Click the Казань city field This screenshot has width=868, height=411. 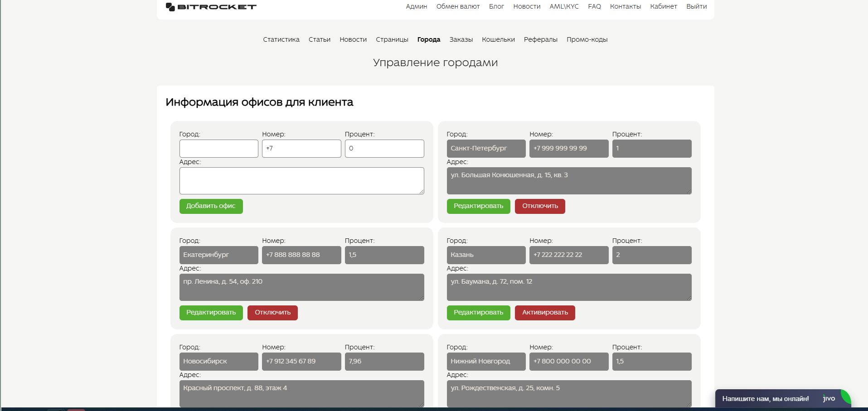[x=486, y=255]
